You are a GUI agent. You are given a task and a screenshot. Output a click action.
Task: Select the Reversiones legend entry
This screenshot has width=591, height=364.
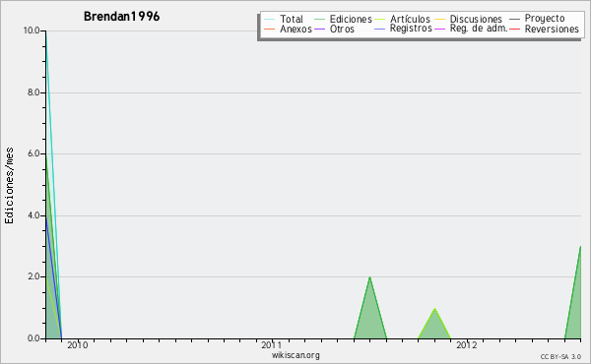pos(544,29)
